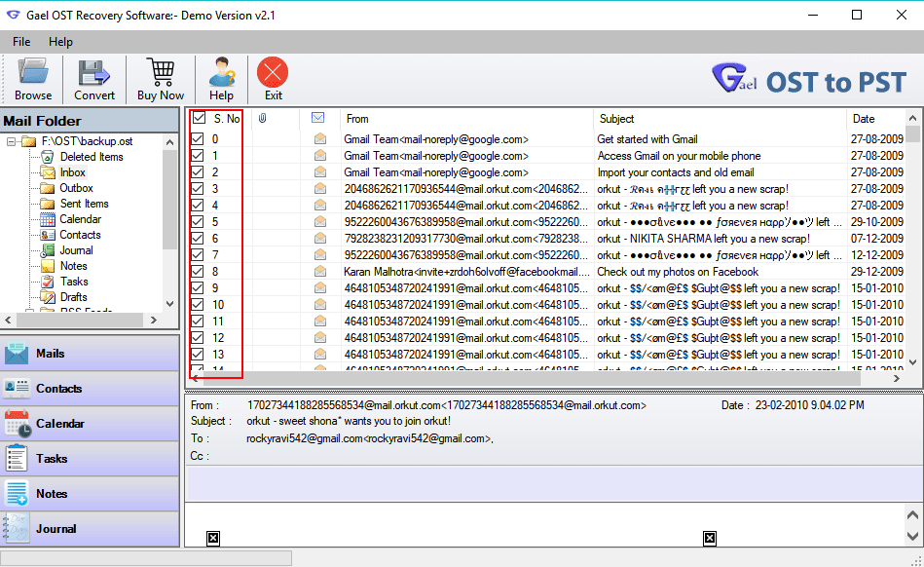Click the folder tree scroll-up arrow

coord(169,142)
